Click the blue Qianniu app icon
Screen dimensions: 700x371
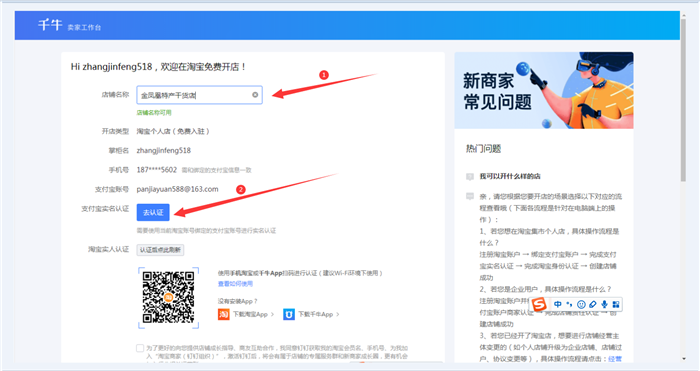pyautogui.click(x=289, y=314)
